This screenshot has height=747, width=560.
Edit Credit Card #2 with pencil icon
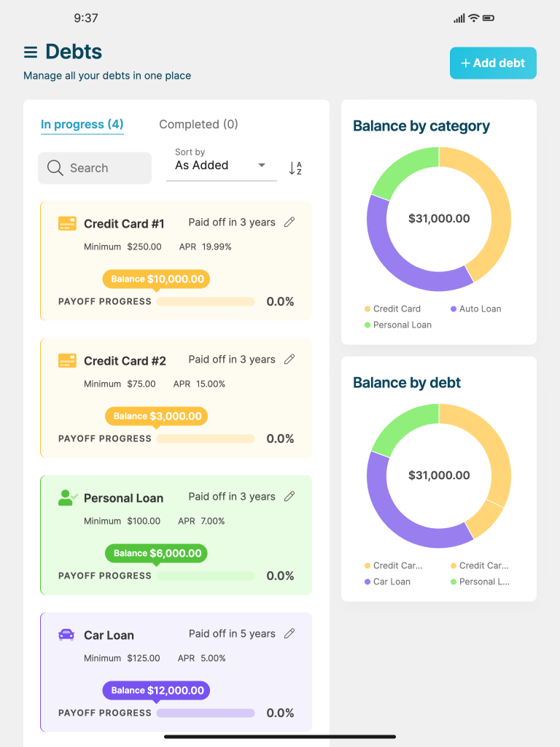289,359
